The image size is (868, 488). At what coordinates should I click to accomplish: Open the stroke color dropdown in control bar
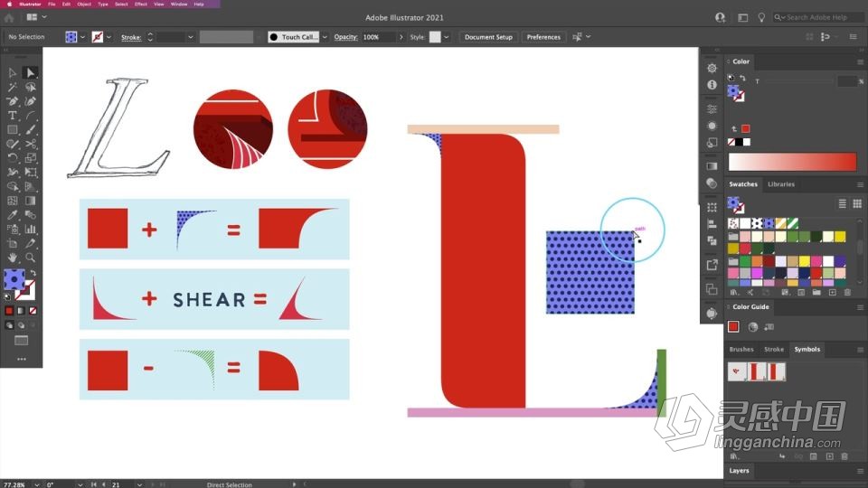[x=108, y=37]
